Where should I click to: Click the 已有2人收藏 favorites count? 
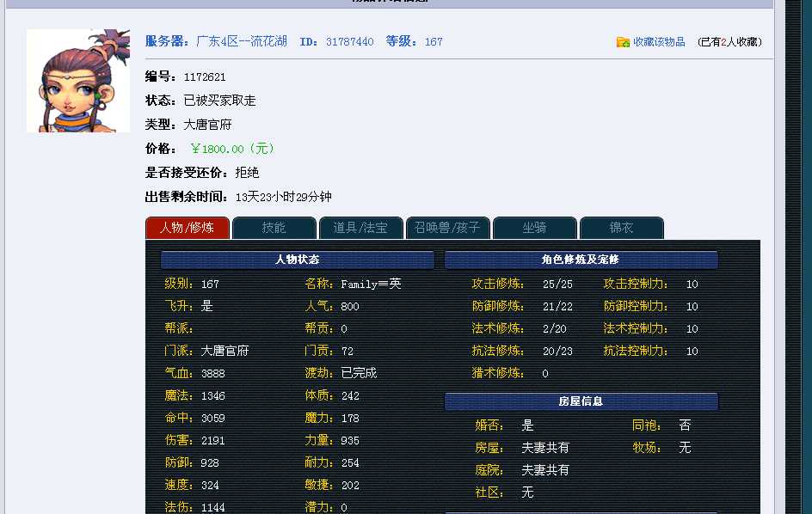click(729, 42)
